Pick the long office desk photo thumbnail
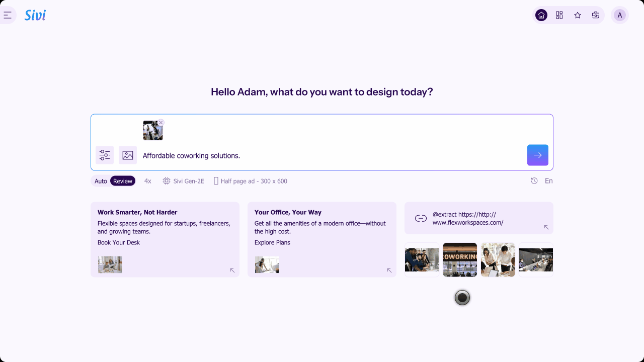The width and height of the screenshot is (644, 362). pyautogui.click(x=536, y=260)
